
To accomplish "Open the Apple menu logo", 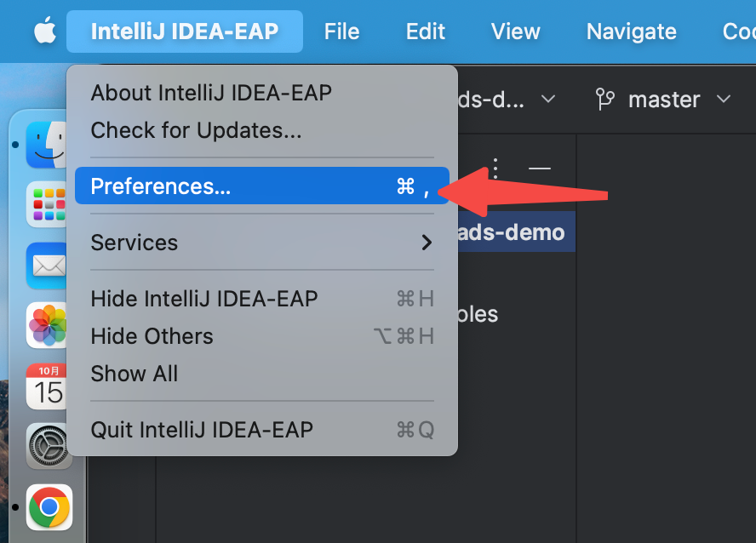I will tap(45, 31).
